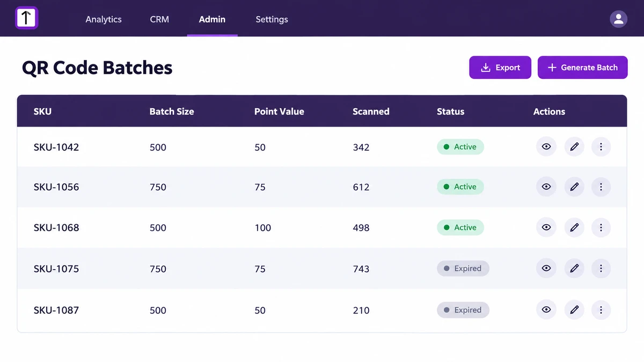Click the scanned count 210
Image resolution: width=644 pixels, height=362 pixels.
[x=361, y=310]
